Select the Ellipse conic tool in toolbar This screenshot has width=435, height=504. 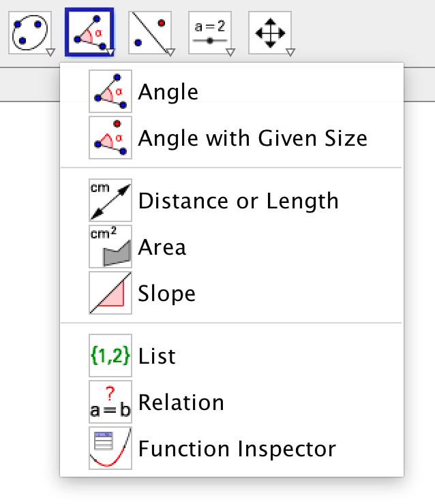[30, 33]
